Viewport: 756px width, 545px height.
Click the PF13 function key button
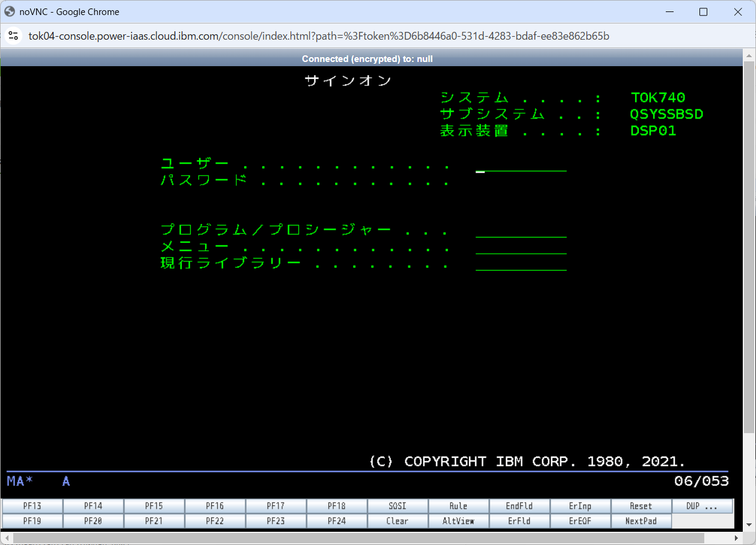pyautogui.click(x=32, y=506)
